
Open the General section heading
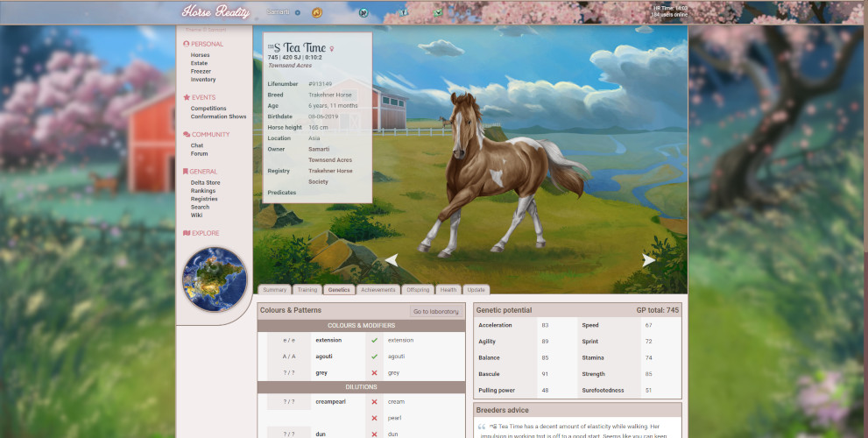201,172
